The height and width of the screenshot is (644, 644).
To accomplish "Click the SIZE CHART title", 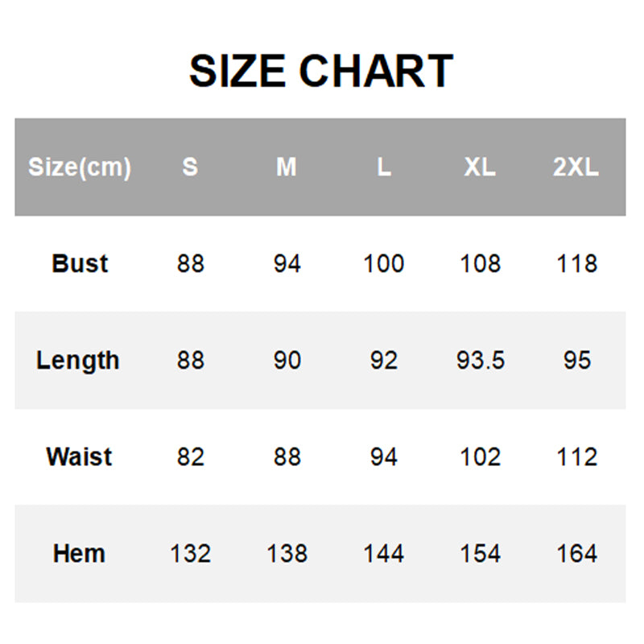I will [x=321, y=71].
